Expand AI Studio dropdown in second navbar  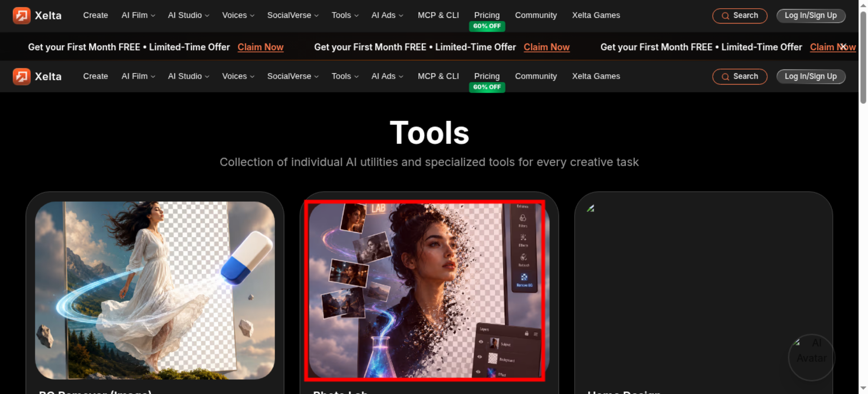pos(188,76)
